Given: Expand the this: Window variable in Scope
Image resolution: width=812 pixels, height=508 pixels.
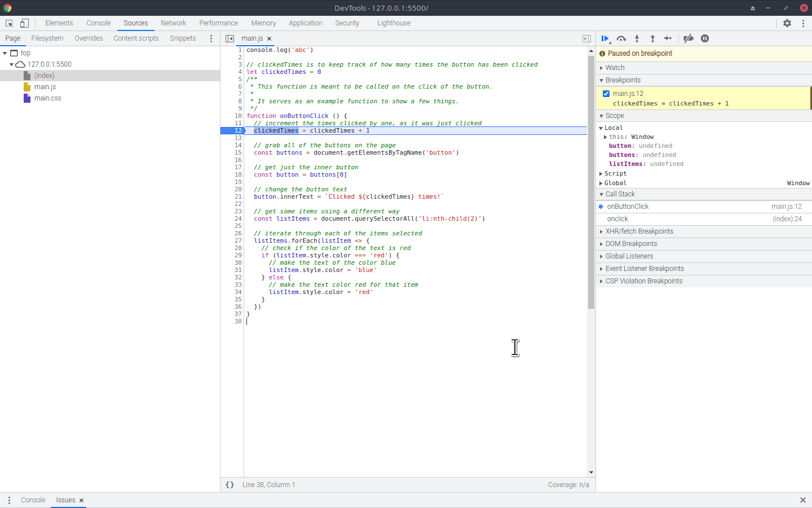Looking at the screenshot, I should coord(606,137).
